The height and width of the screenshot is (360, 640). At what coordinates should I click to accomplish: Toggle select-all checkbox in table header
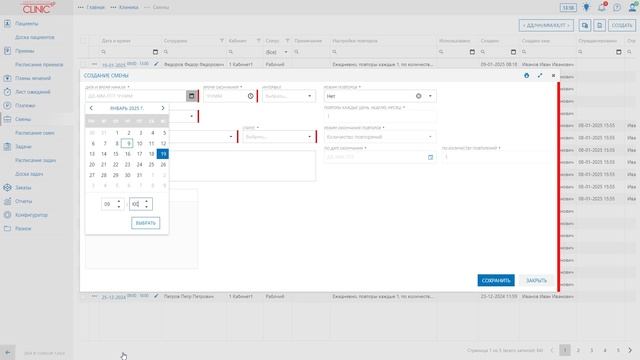coord(84,41)
